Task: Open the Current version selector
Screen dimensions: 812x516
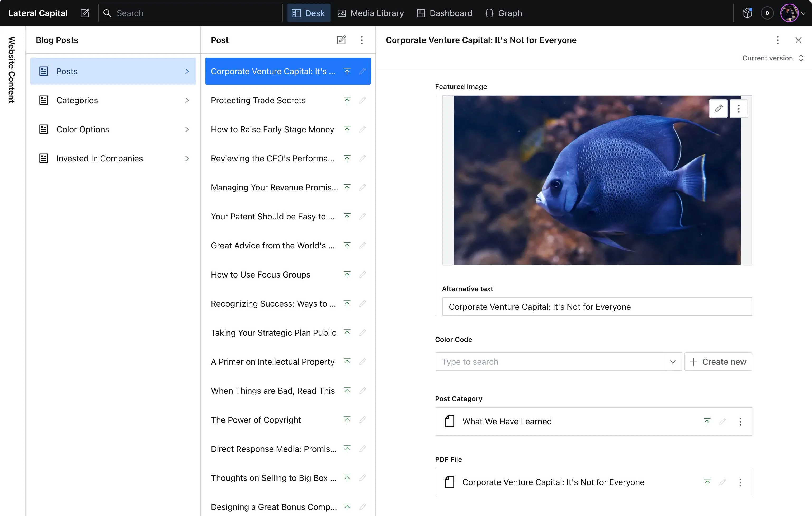Action: pos(773,58)
